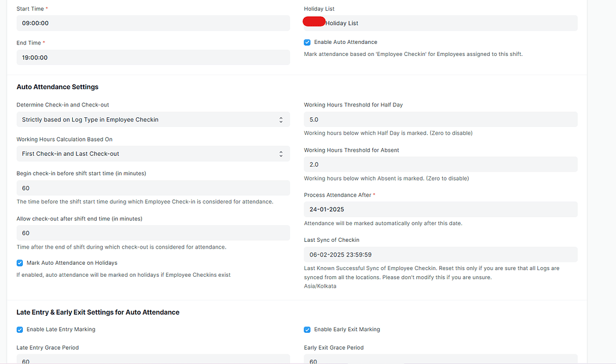Click the 'Late Entry & Early Exit Settings' heading
This screenshot has height=364, width=616.
(98, 312)
